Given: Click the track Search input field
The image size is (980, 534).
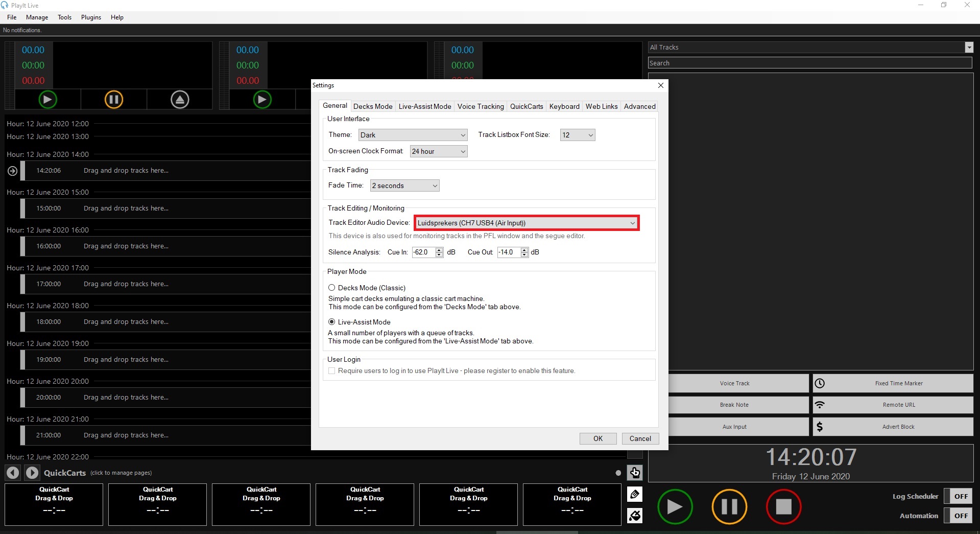Looking at the screenshot, I should coord(809,63).
